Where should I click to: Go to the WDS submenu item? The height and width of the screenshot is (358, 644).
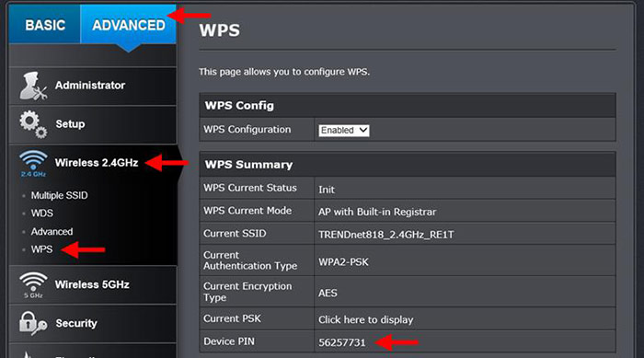[42, 214]
